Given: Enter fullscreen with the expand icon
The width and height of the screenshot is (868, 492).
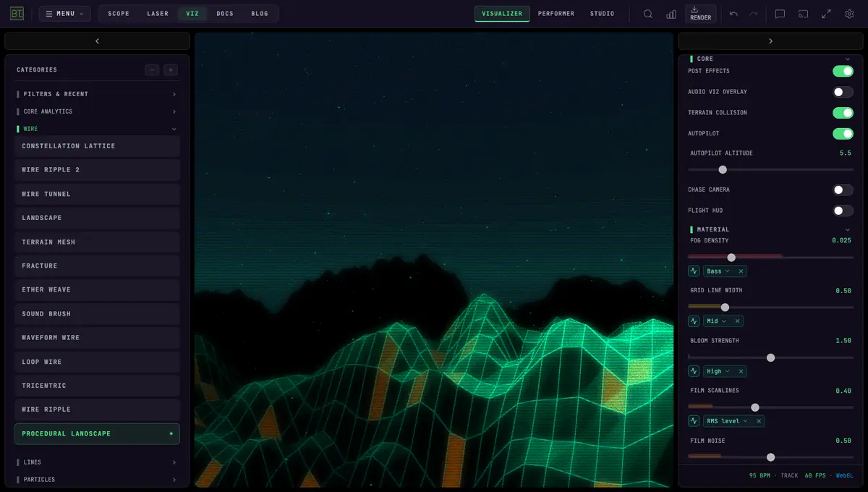Looking at the screenshot, I should point(826,14).
